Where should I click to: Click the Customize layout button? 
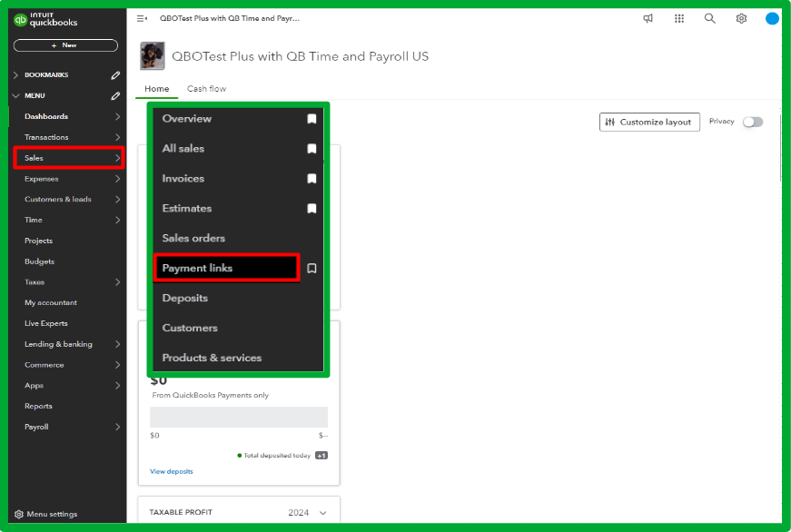tap(649, 122)
